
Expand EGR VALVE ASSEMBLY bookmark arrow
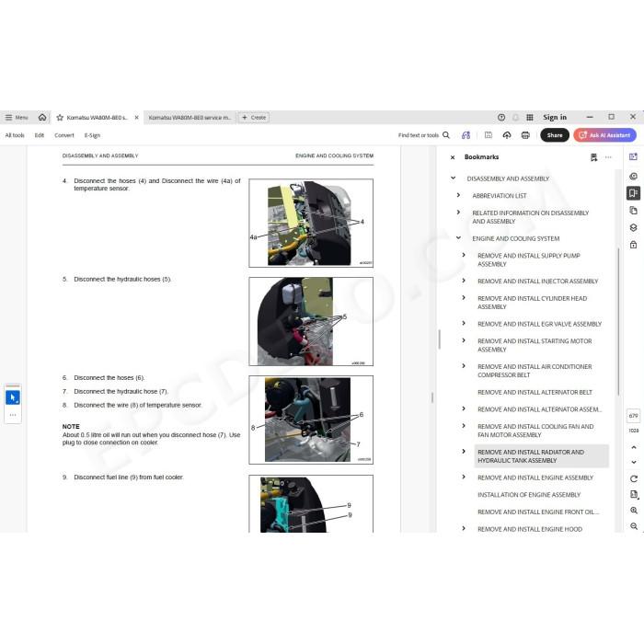click(464, 323)
